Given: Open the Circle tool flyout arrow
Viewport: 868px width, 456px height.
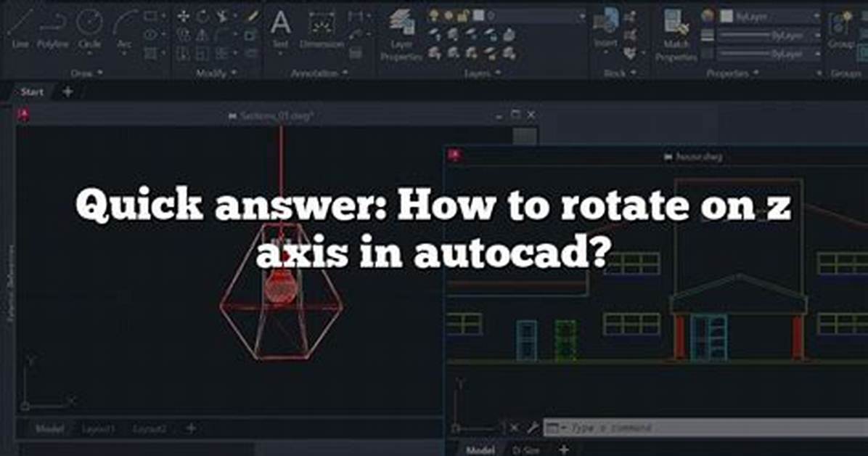Looking at the screenshot, I should [x=90, y=54].
